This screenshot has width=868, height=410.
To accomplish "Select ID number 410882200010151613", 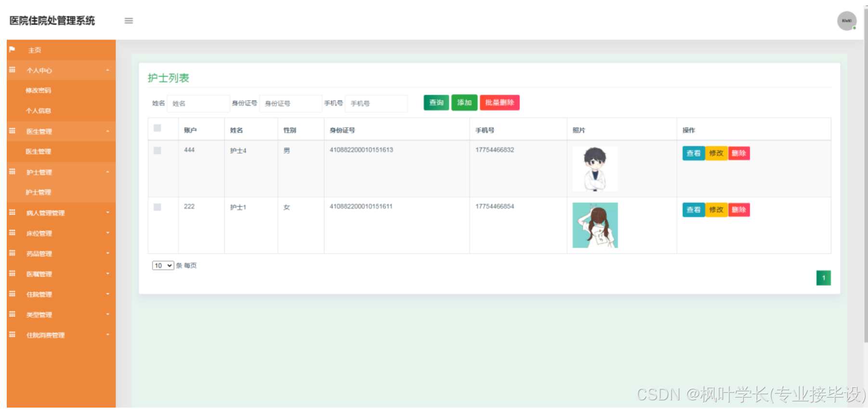I will coord(361,150).
